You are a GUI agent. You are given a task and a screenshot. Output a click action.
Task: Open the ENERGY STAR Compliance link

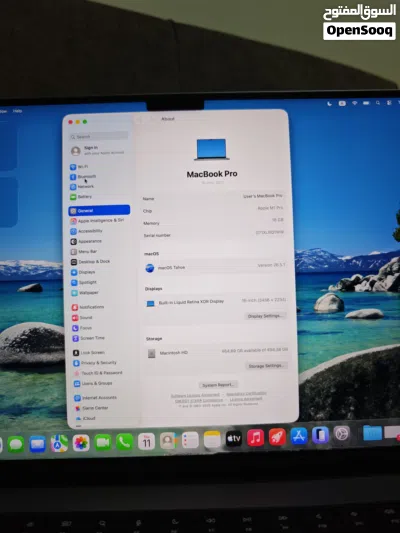pyautogui.click(x=199, y=401)
